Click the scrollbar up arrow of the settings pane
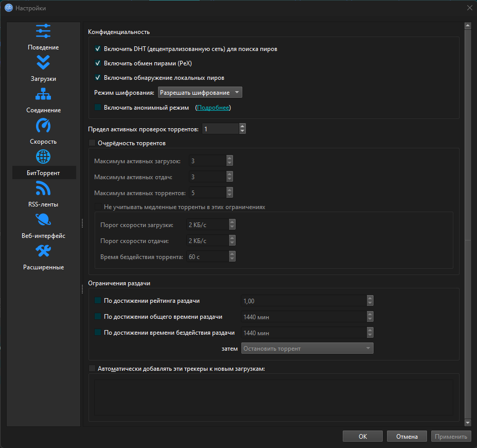The height and width of the screenshot is (448, 477). coord(468,26)
